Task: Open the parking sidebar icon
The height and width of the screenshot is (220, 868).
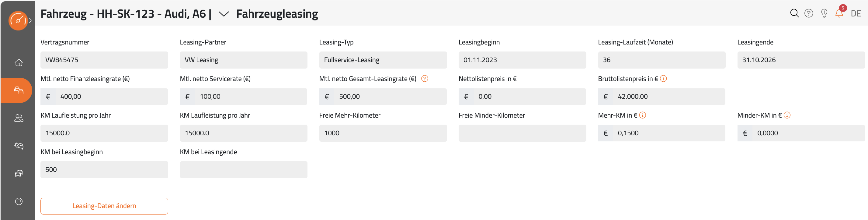Action: coord(19,201)
